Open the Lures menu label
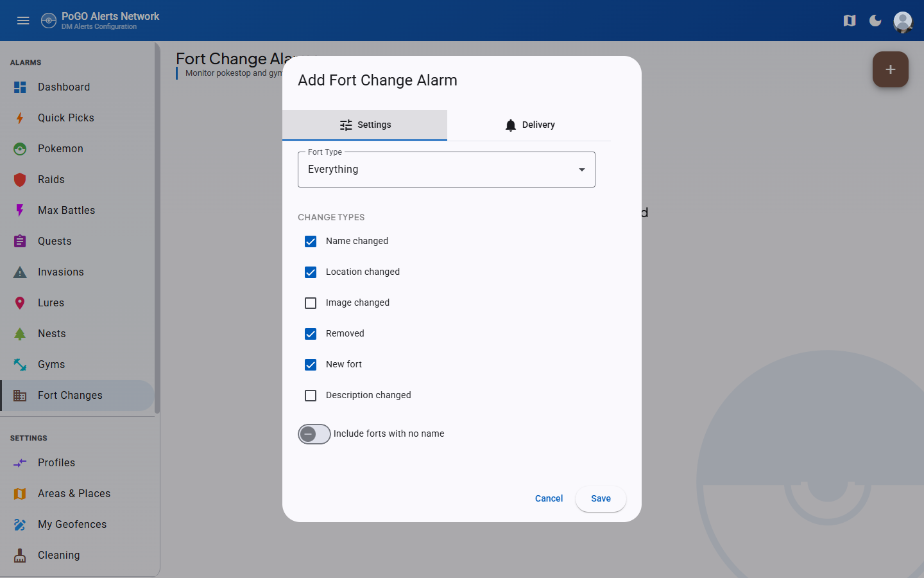This screenshot has width=924, height=578. (x=51, y=303)
